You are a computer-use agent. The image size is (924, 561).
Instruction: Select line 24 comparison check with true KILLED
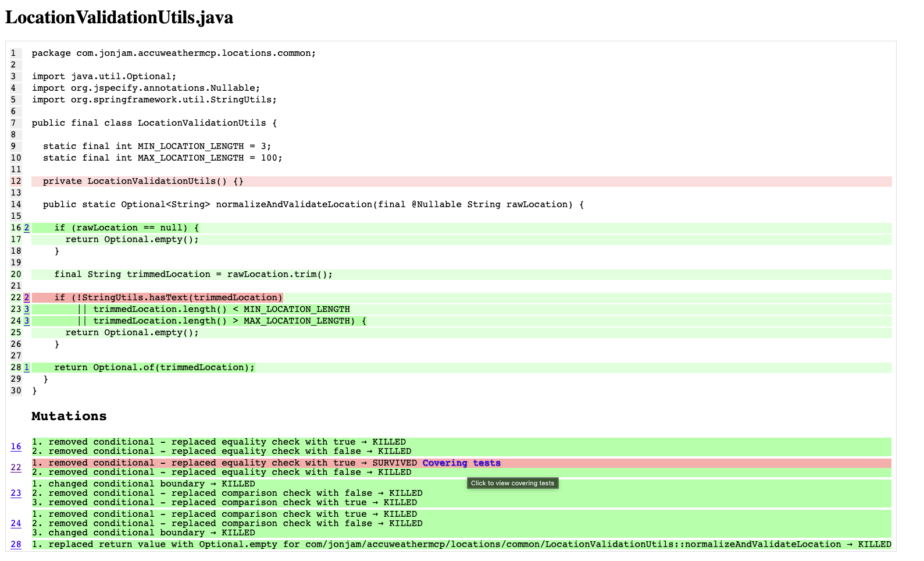[x=224, y=514]
